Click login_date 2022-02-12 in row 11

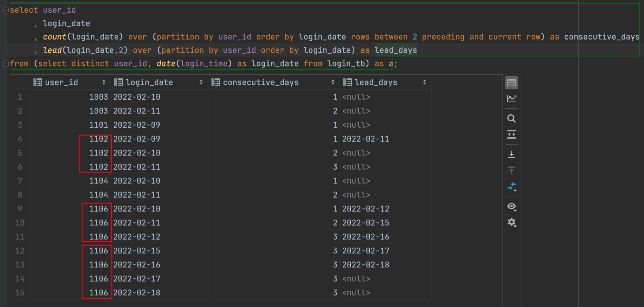(137, 237)
